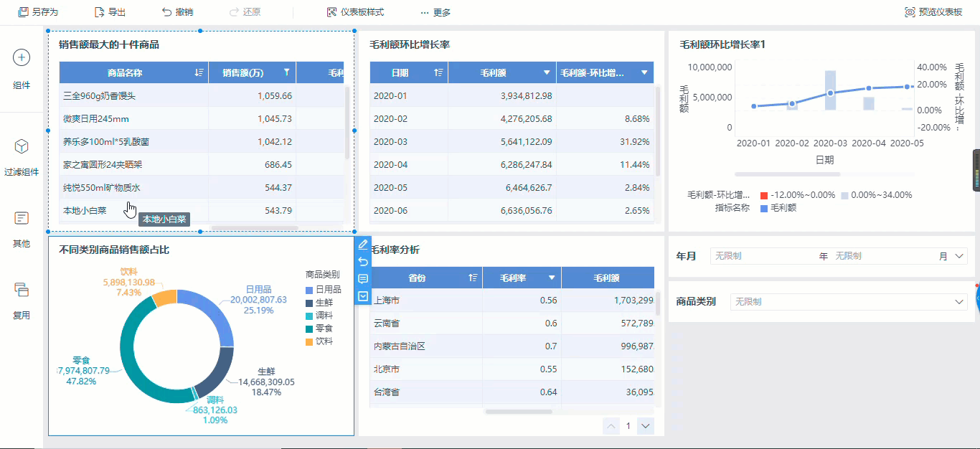Open the Other (其他) sidebar icon
Screen dimensions: 980x449
[22, 218]
